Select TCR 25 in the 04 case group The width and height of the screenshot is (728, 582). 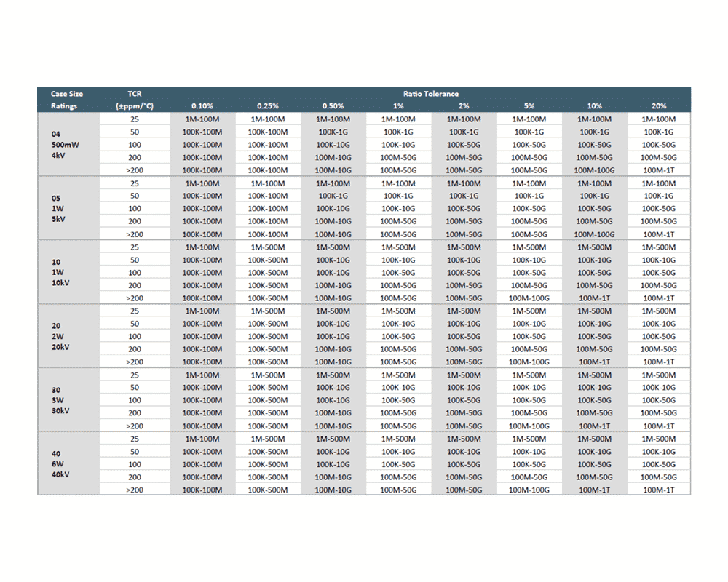tap(135, 119)
